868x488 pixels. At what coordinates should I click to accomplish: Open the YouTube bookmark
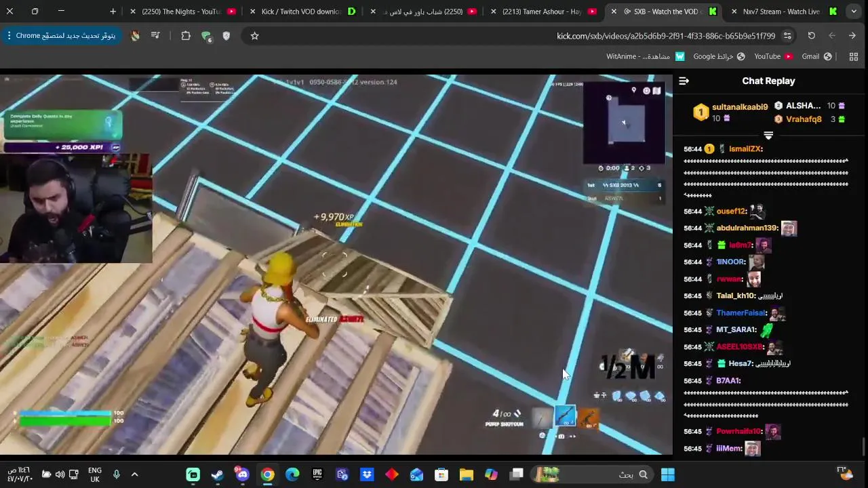click(773, 56)
